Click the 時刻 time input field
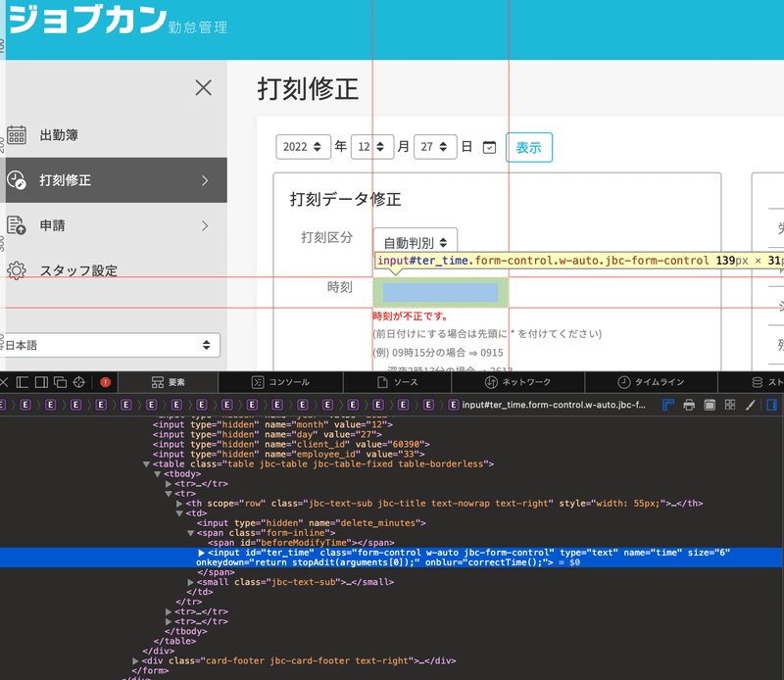 pos(440,293)
